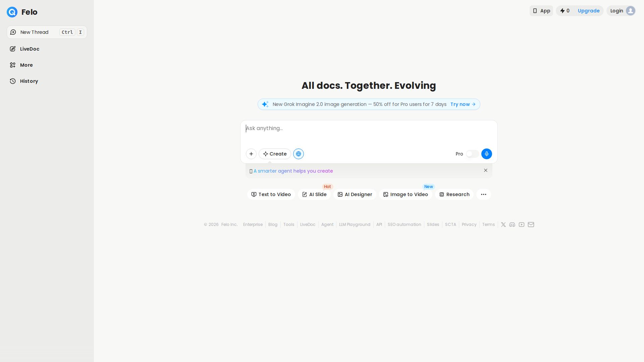The width and height of the screenshot is (644, 362).
Task: Open the API footer link
Action: (x=379, y=225)
